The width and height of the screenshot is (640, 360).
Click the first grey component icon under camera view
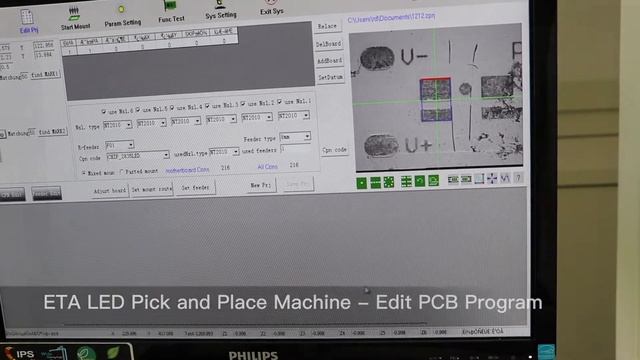click(453, 180)
